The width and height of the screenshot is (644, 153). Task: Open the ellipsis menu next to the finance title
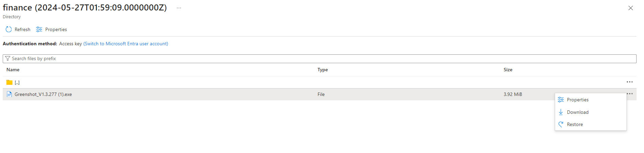[179, 8]
